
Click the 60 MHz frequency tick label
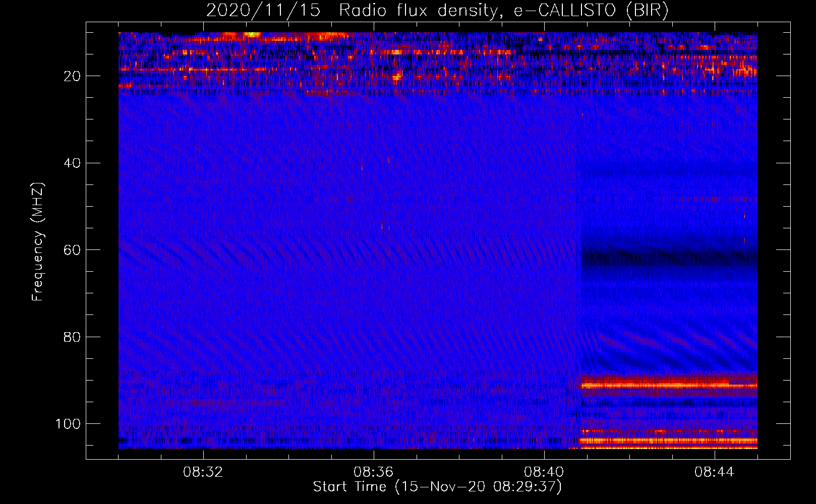pos(73,250)
